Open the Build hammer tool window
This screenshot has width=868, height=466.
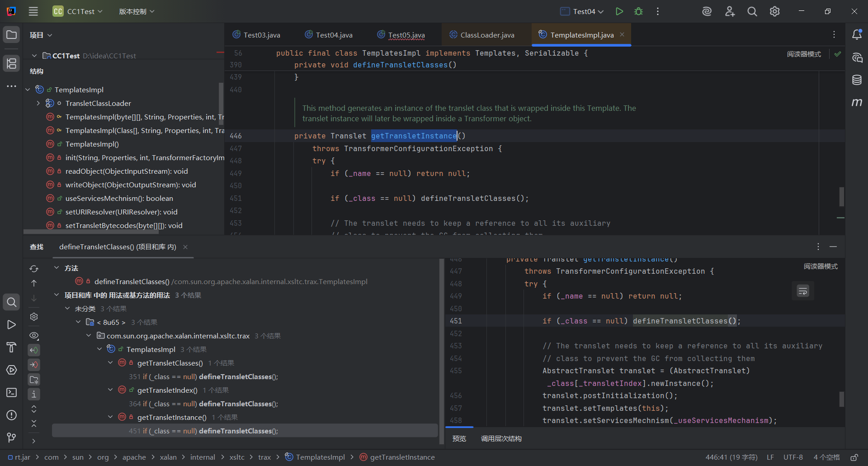[x=12, y=347]
